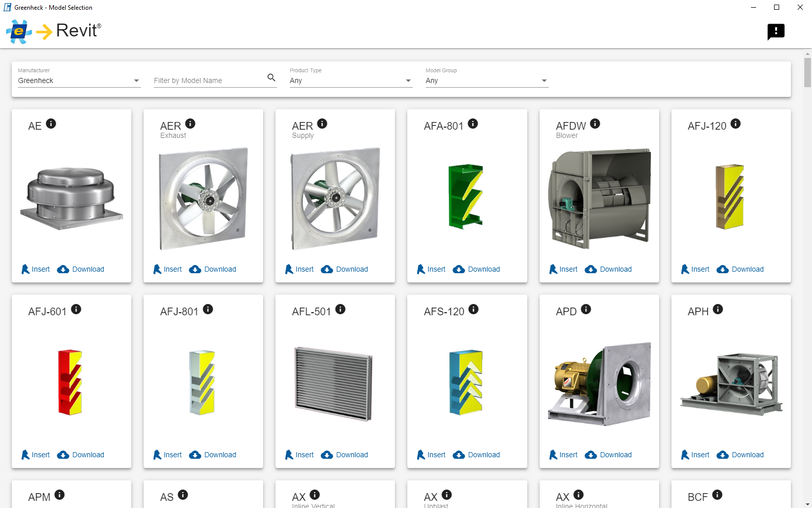Download the AER Supply model
This screenshot has height=508, width=812.
click(x=344, y=269)
